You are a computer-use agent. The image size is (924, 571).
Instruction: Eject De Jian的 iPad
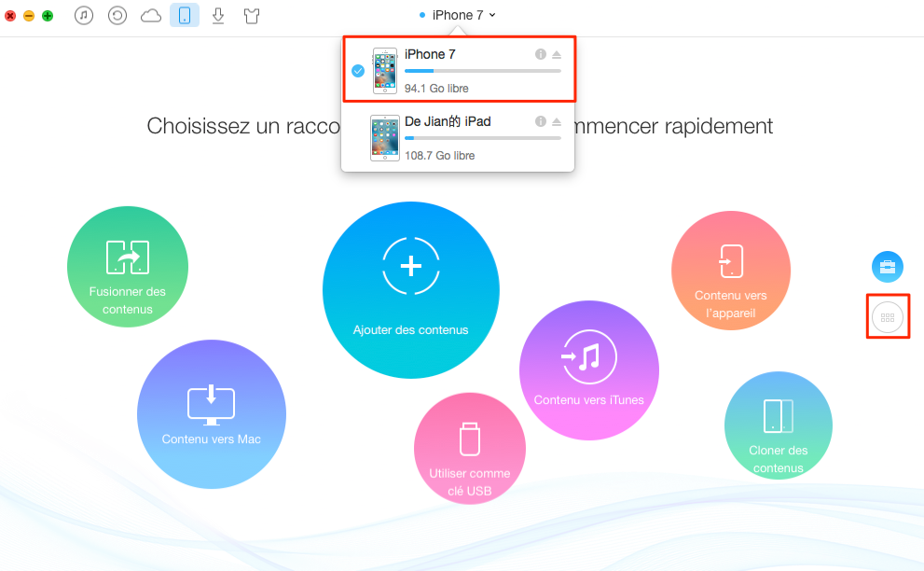tap(557, 122)
